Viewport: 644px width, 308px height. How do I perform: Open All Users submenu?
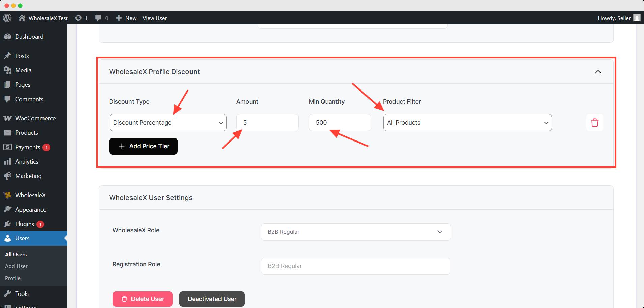[16, 255]
